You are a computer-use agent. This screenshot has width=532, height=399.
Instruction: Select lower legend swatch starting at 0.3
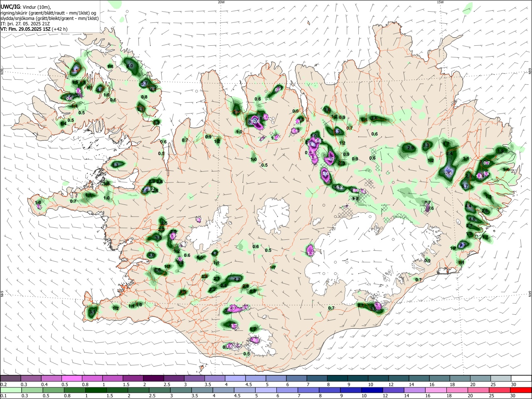click(x=32, y=390)
